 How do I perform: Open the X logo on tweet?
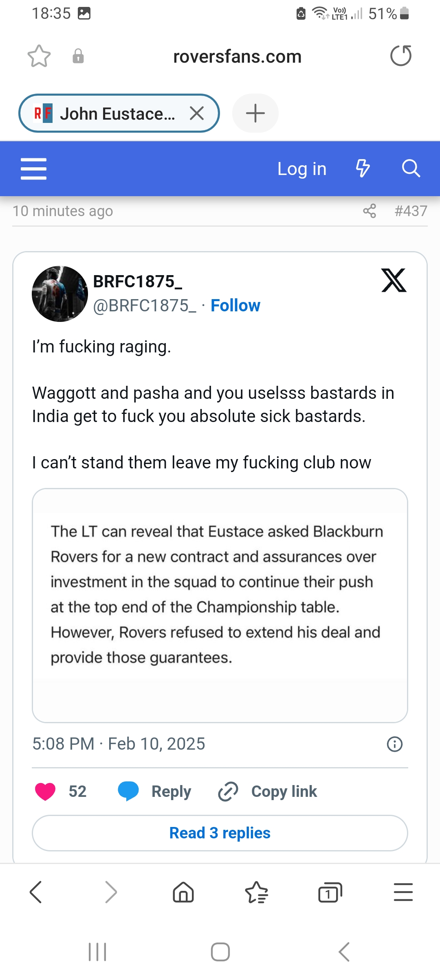tap(394, 280)
